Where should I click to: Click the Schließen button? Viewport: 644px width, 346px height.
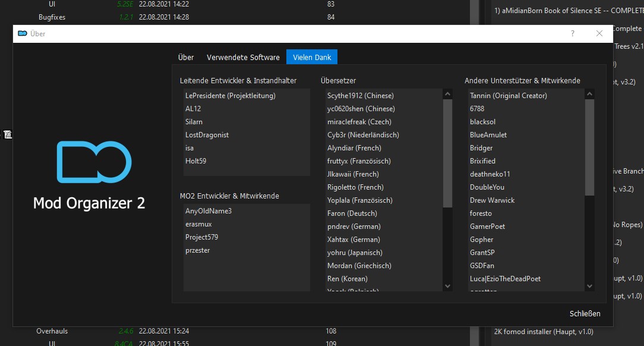coord(585,313)
